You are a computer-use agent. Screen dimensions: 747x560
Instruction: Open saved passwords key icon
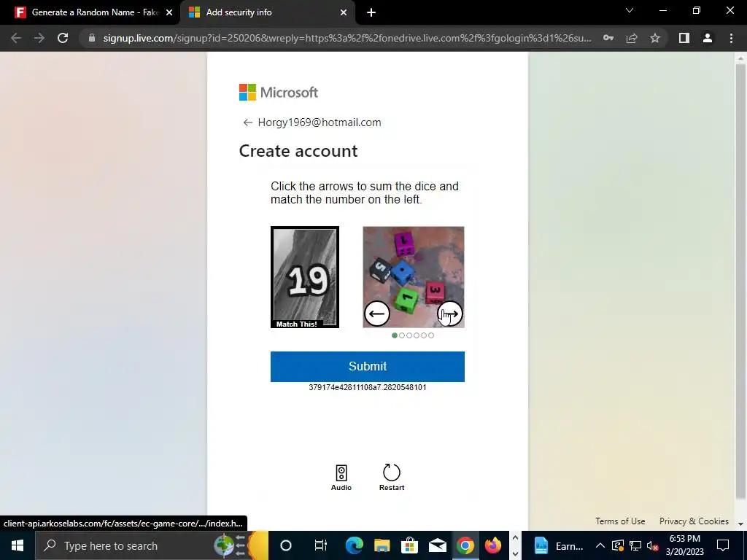click(x=608, y=38)
